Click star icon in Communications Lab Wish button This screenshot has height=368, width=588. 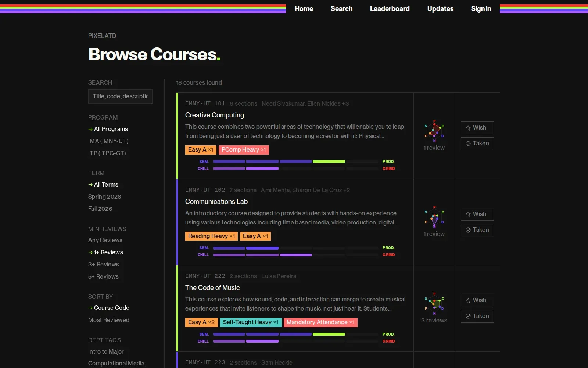[x=468, y=214]
